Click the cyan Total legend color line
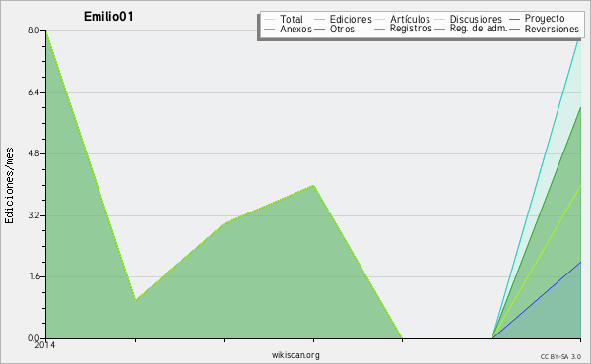This screenshot has height=364, width=591. tap(270, 20)
